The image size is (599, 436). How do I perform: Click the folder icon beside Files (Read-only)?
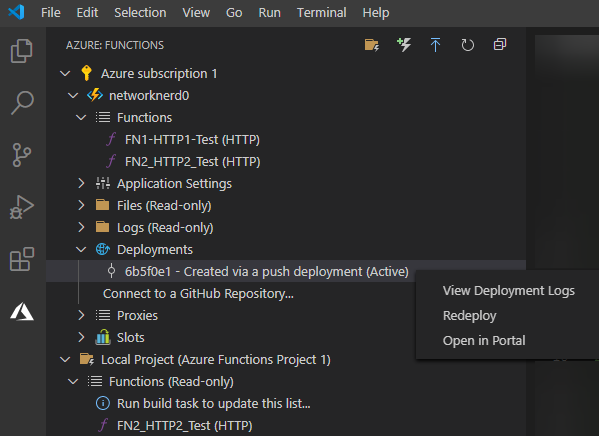coord(102,205)
